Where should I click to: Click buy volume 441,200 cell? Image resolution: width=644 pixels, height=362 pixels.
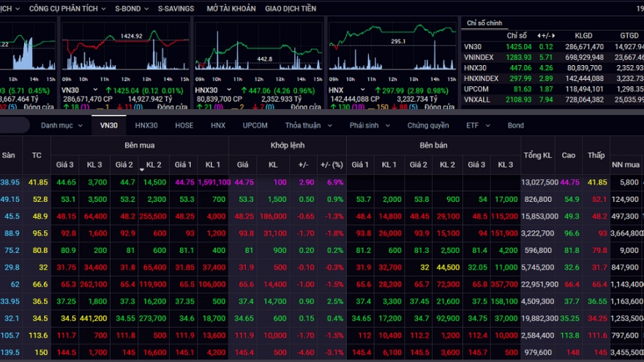click(x=94, y=319)
